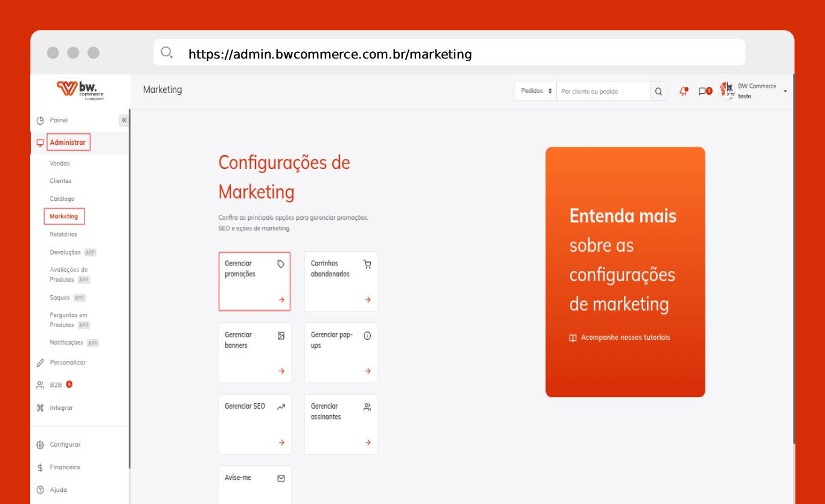
Task: Click the info icon on Gerenciar pop-ups
Action: pos(367,336)
